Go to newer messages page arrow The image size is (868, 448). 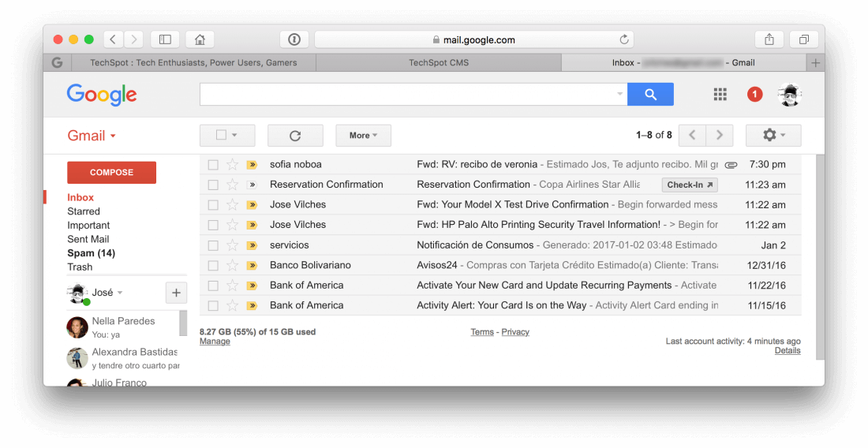click(x=692, y=135)
